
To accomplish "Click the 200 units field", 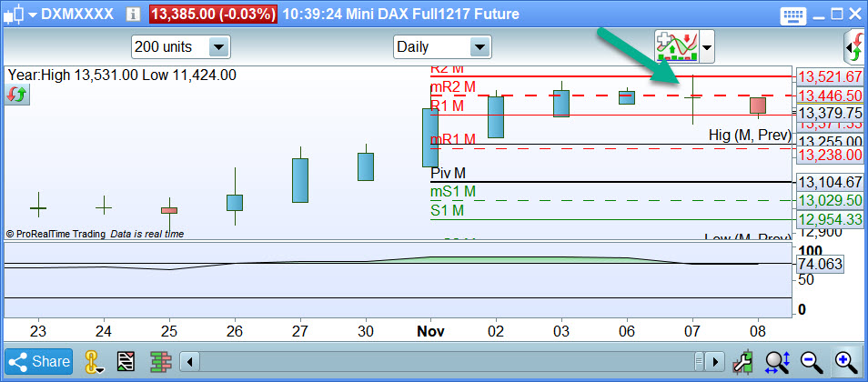I will tap(180, 47).
